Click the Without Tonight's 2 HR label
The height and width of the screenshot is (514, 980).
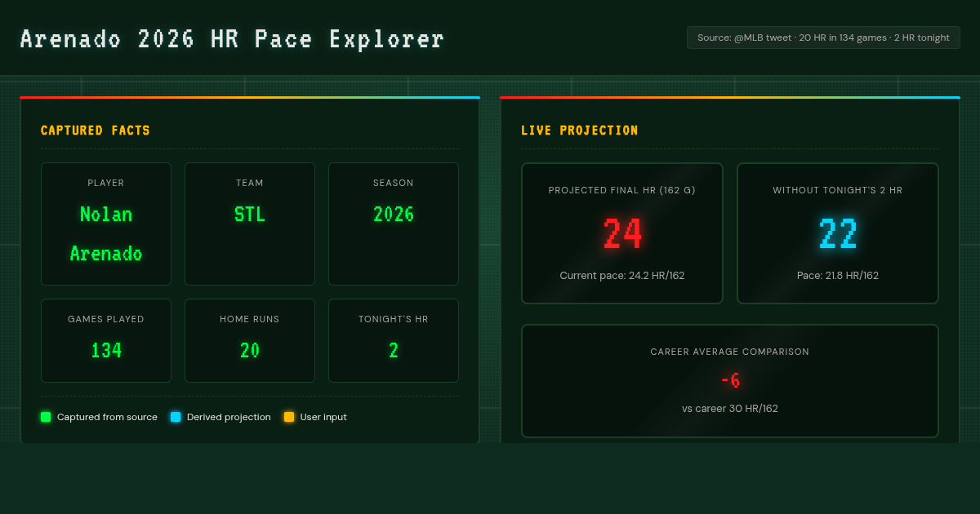[838, 190]
